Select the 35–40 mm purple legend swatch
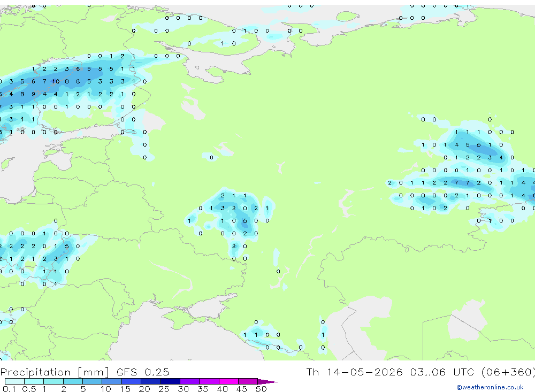Screen dimensions: 535x392 (209, 381)
